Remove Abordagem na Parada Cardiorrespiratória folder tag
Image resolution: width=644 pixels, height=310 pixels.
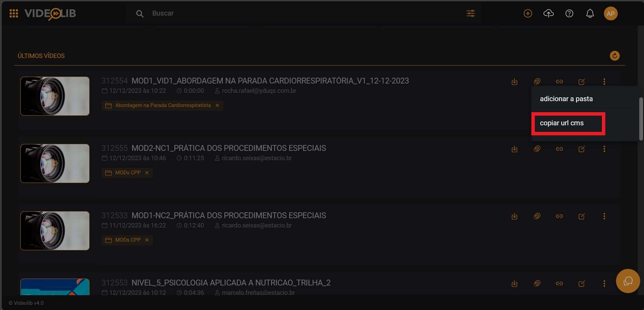point(217,105)
